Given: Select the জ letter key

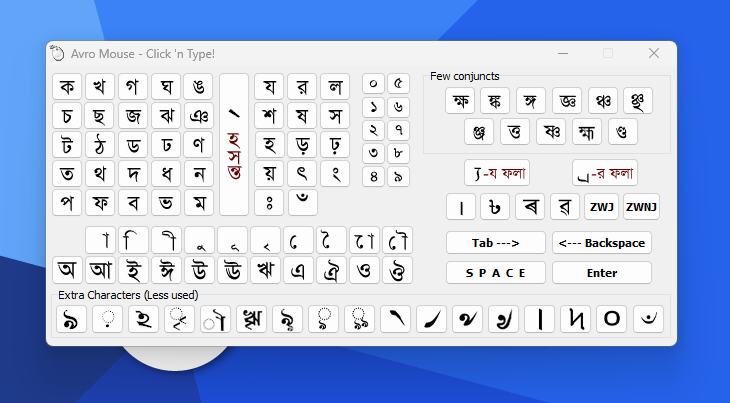Looking at the screenshot, I should click(x=133, y=115).
